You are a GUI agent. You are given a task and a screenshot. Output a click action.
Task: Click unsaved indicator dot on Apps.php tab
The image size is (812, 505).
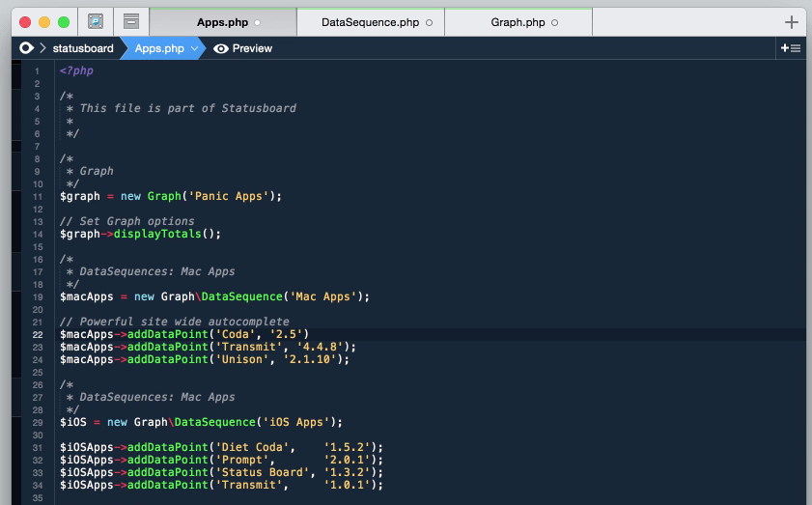click(x=258, y=22)
